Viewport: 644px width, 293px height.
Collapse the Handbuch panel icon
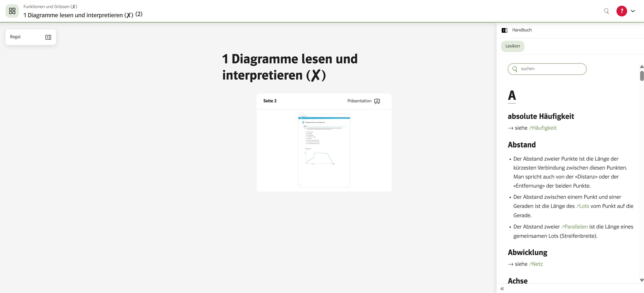(504, 30)
